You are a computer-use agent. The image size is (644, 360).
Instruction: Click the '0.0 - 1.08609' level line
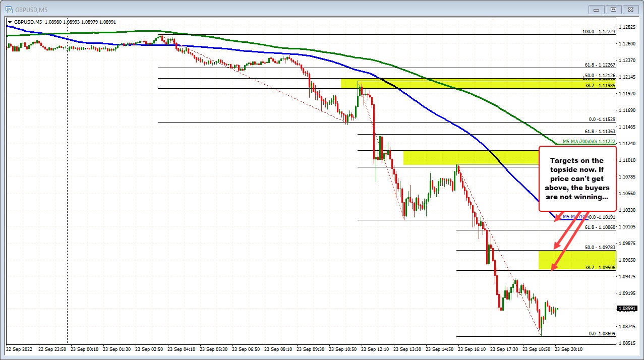504,336
